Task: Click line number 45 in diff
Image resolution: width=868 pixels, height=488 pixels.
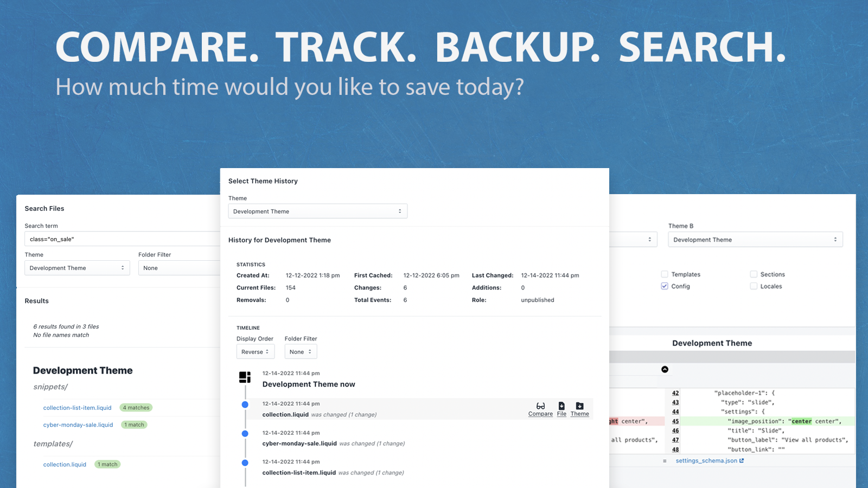Action: click(x=675, y=421)
